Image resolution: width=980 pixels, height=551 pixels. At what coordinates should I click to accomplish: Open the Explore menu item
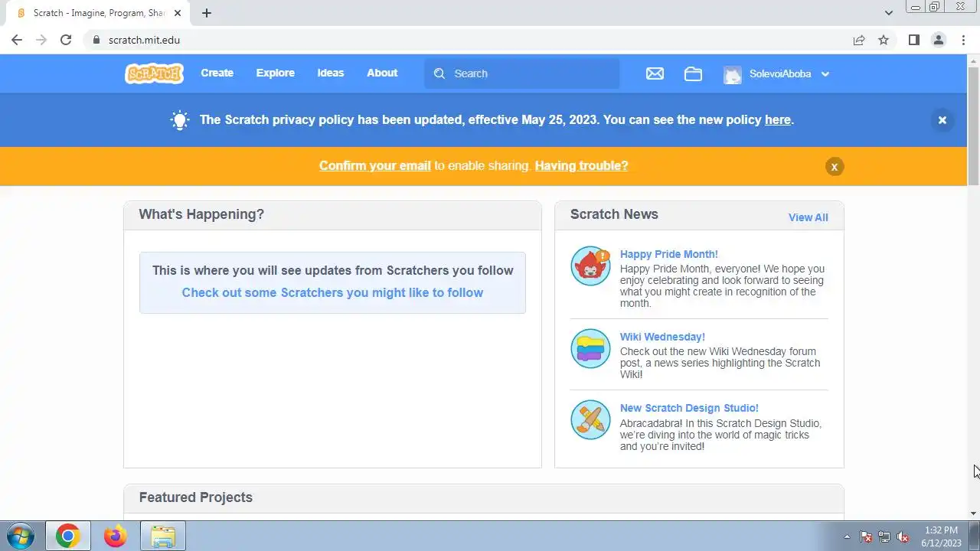(276, 73)
